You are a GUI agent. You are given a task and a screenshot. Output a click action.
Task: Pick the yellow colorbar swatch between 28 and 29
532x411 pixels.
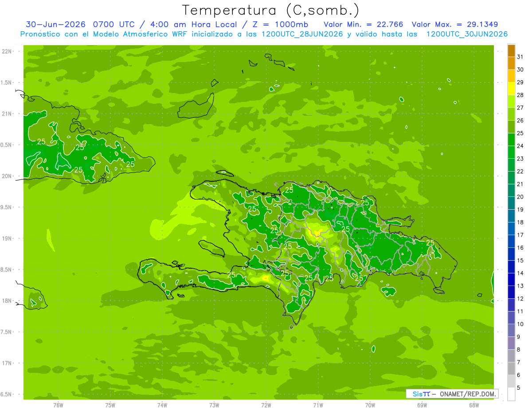point(511,89)
